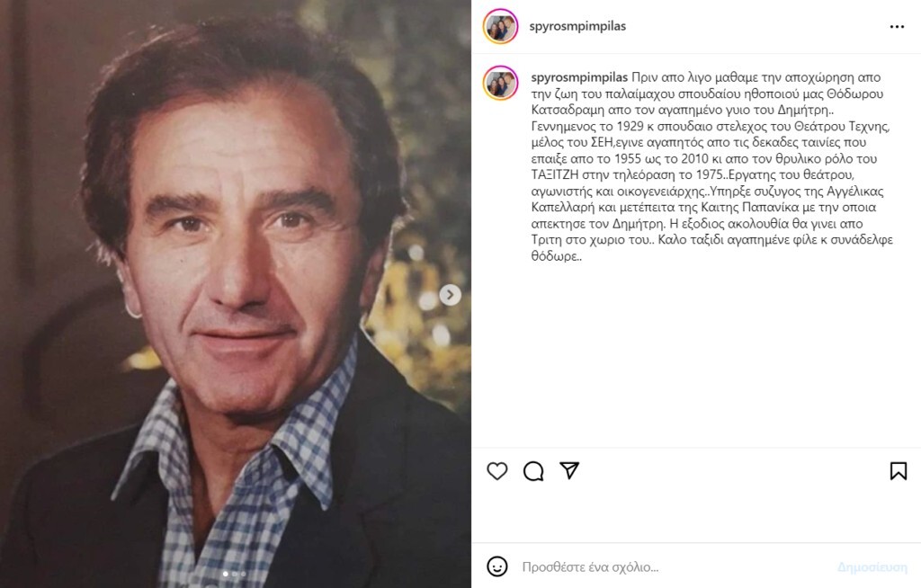Open spyrosmpimpilas username in the post header
The image size is (921, 588).
(x=577, y=26)
